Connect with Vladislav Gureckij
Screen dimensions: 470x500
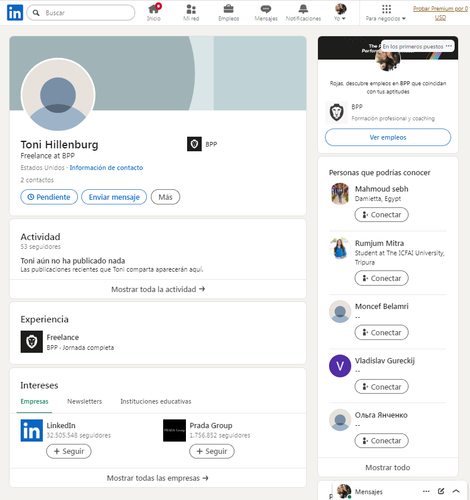click(381, 387)
